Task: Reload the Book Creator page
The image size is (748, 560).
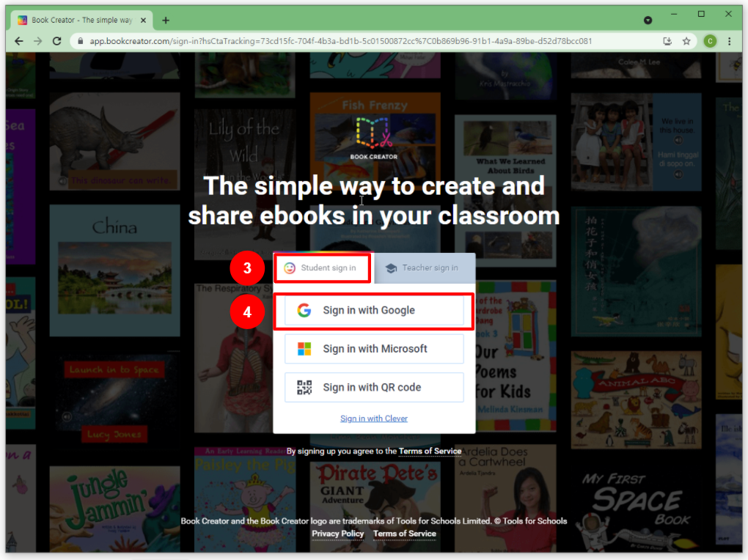Action: [56, 41]
